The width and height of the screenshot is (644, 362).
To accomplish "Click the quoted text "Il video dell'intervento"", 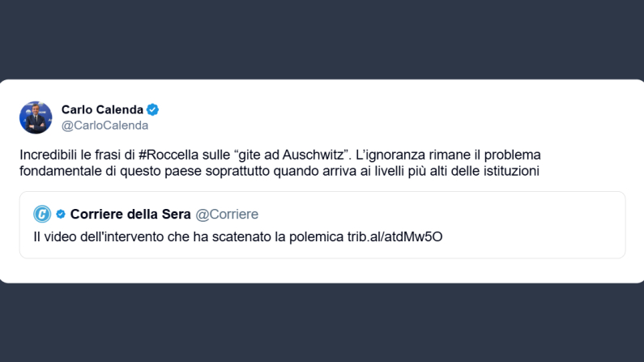I will (x=99, y=236).
